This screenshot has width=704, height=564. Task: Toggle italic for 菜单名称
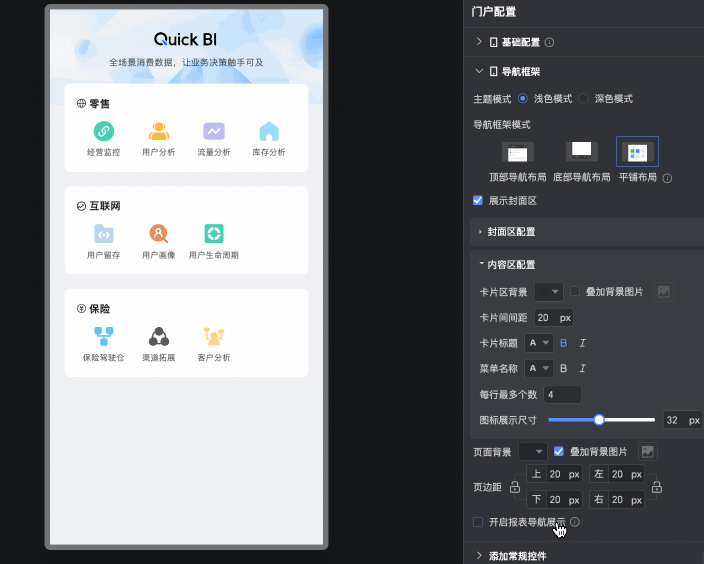point(582,369)
